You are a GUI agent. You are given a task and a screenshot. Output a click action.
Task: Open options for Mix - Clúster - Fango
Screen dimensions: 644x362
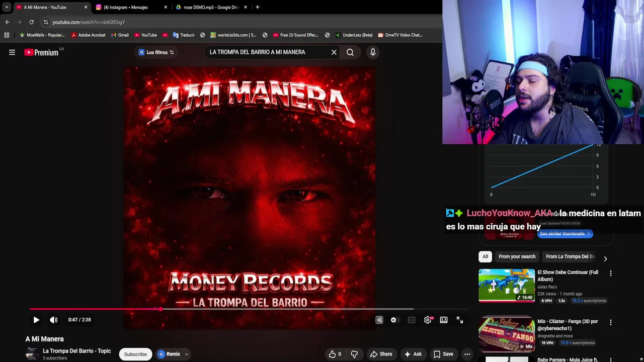coord(611,322)
